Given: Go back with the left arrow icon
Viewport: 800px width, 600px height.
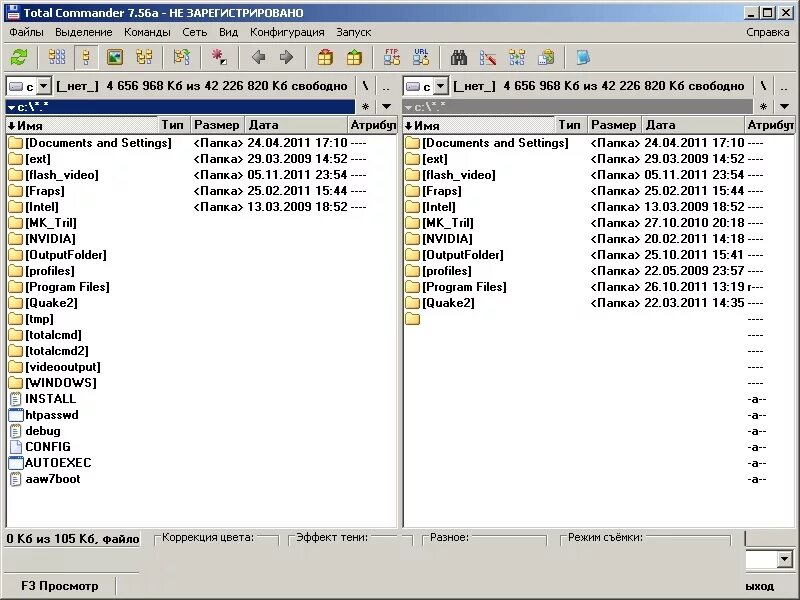Looking at the screenshot, I should pyautogui.click(x=258, y=57).
